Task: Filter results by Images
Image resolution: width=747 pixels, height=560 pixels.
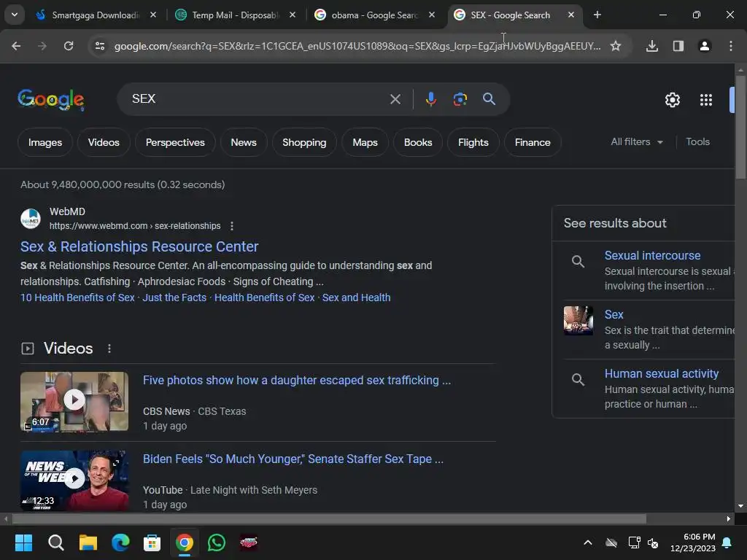Action: click(44, 142)
